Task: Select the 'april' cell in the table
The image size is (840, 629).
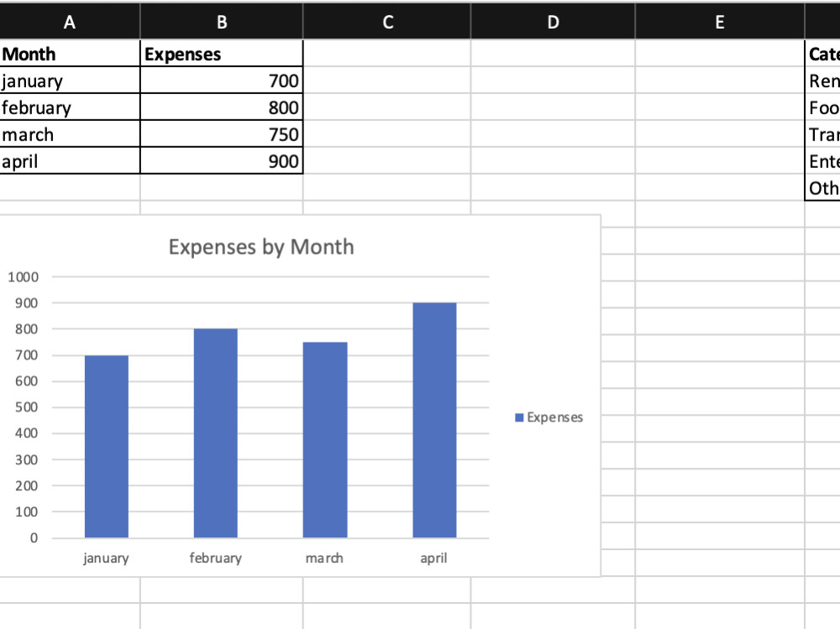Action: pos(70,160)
